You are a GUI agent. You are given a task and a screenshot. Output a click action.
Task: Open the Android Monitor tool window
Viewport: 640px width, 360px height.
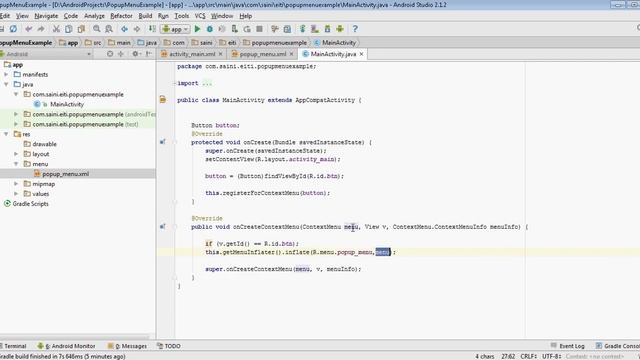67,346
